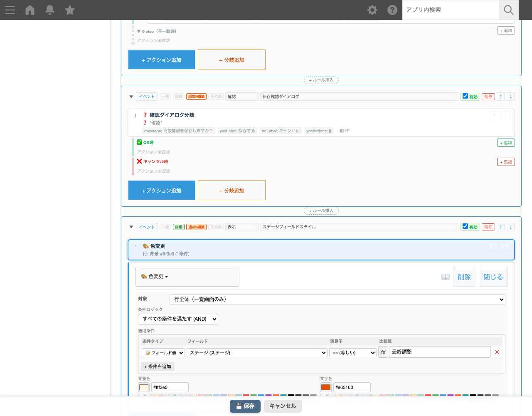532x416 pixels.
Task: Click イベント tag on 保存確認ダイアログ rule
Action: tap(147, 97)
